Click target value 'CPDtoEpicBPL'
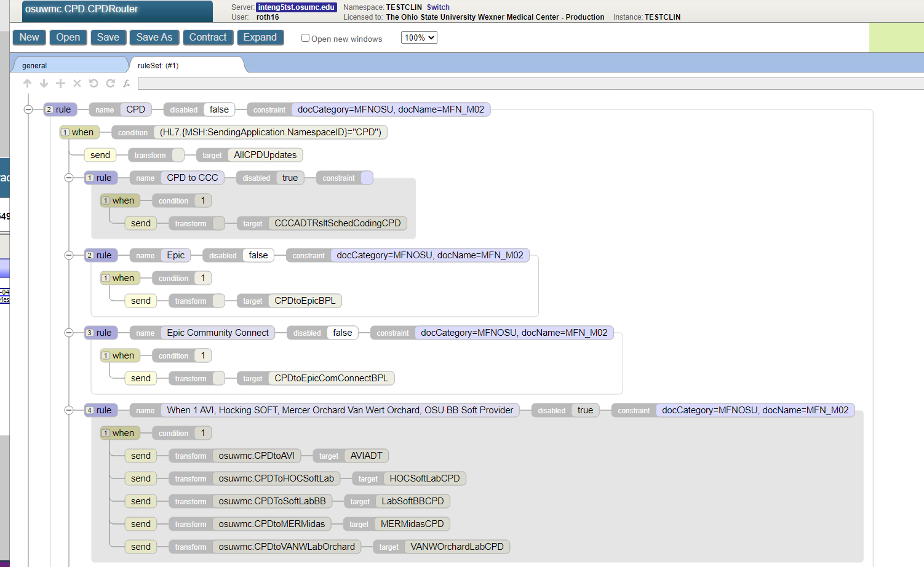The width and height of the screenshot is (924, 567). (305, 301)
